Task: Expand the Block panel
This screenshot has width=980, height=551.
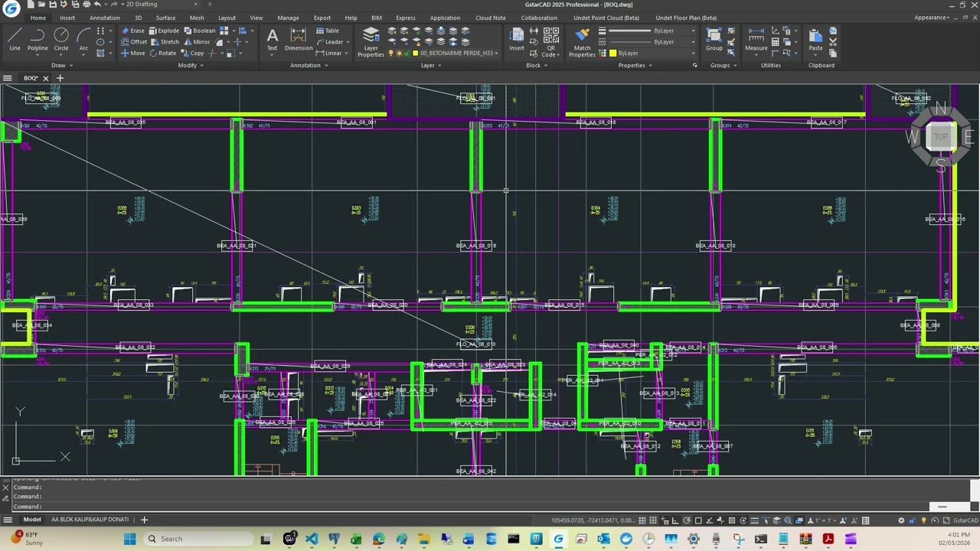Action: (537, 65)
